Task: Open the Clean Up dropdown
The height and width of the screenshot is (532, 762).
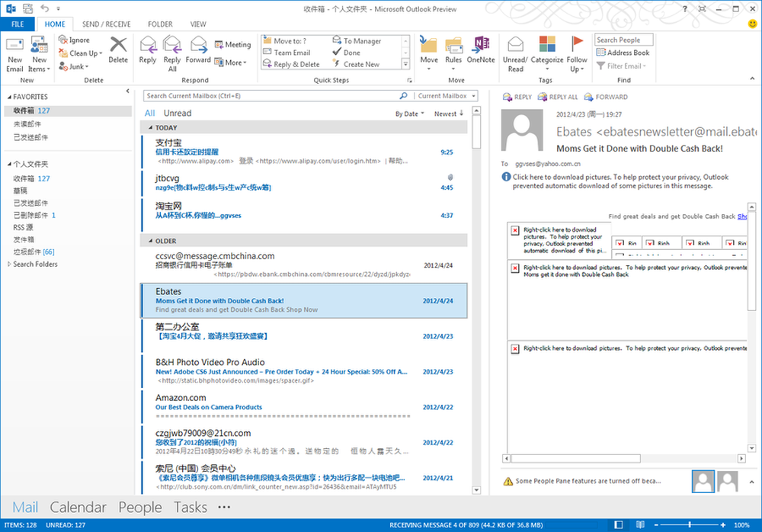Action: tap(81, 53)
